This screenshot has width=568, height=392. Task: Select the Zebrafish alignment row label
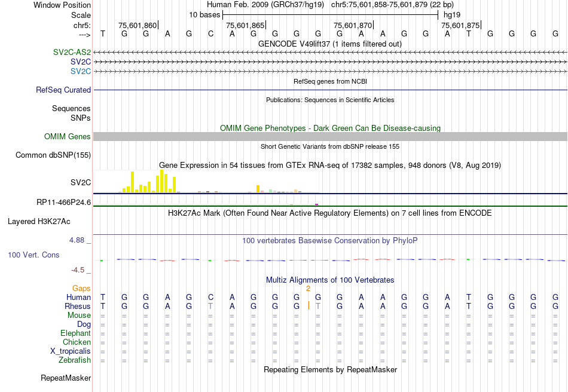pos(75,360)
